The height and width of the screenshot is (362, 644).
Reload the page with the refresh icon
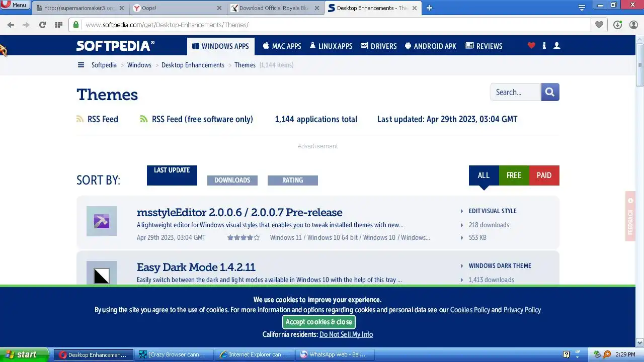tap(42, 25)
